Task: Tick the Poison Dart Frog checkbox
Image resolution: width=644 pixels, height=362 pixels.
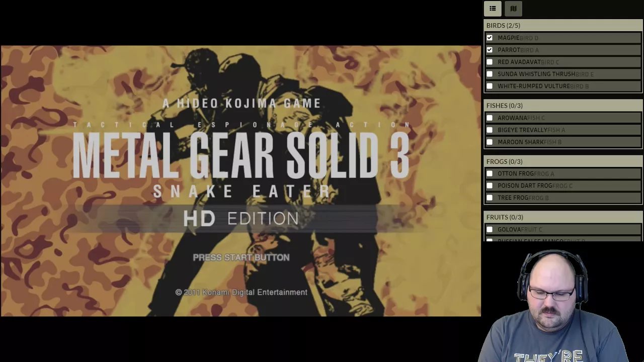Action: (490, 186)
